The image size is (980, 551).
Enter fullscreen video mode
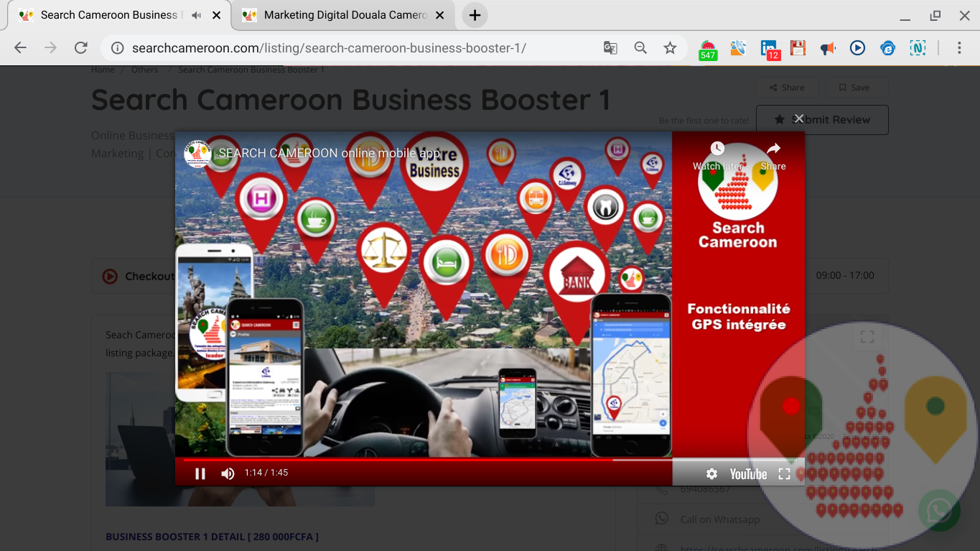[x=784, y=474]
